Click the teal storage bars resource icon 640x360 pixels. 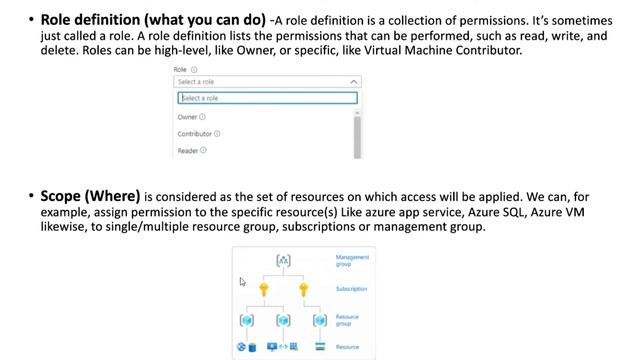pos(320,347)
